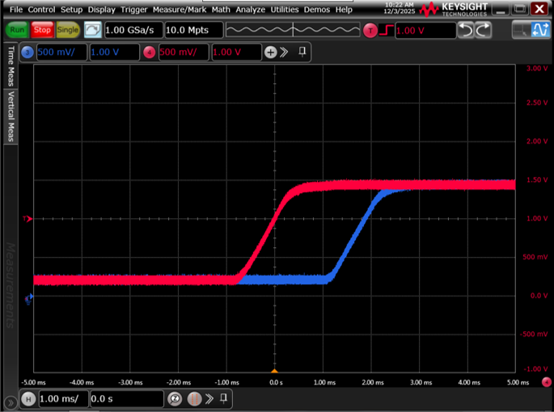This screenshot has width=554, height=412.
Task: Open the Trigger menu
Action: point(134,10)
